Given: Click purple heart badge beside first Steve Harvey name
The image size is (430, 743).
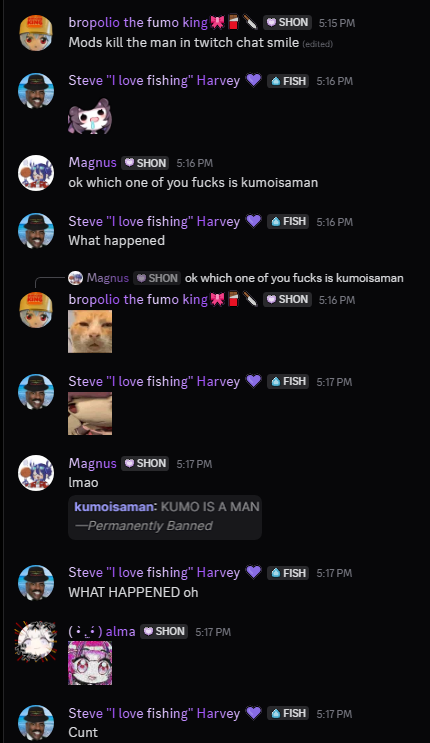Looking at the screenshot, I should (254, 80).
